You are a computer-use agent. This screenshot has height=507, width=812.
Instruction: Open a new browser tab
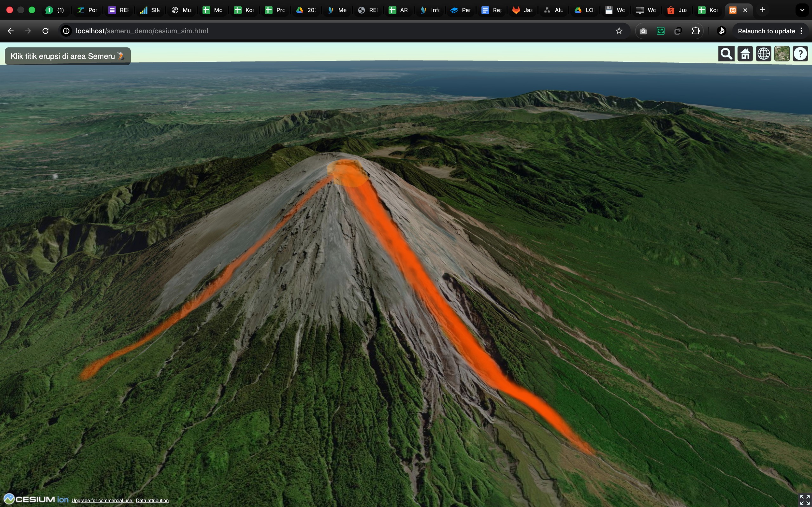point(762,10)
